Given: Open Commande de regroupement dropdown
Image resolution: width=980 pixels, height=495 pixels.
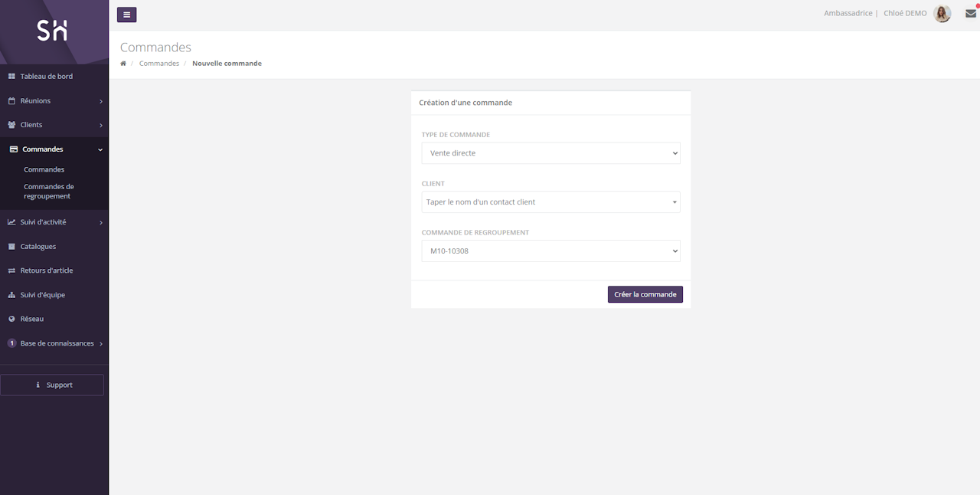Looking at the screenshot, I should 550,251.
